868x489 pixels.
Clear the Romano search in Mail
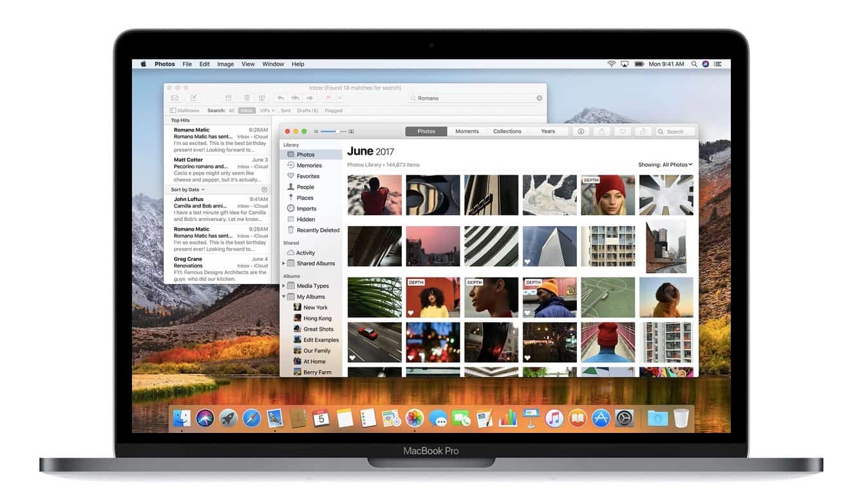540,98
